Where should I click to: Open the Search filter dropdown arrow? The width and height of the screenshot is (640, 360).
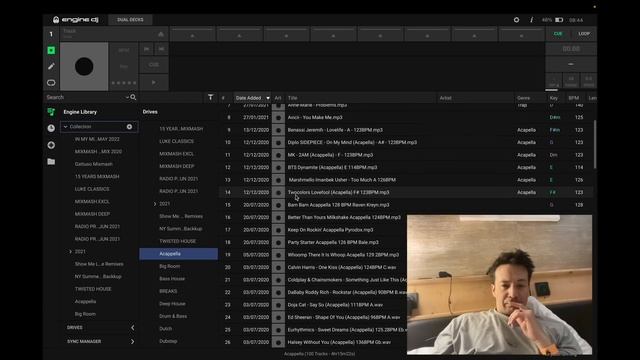pos(127,97)
